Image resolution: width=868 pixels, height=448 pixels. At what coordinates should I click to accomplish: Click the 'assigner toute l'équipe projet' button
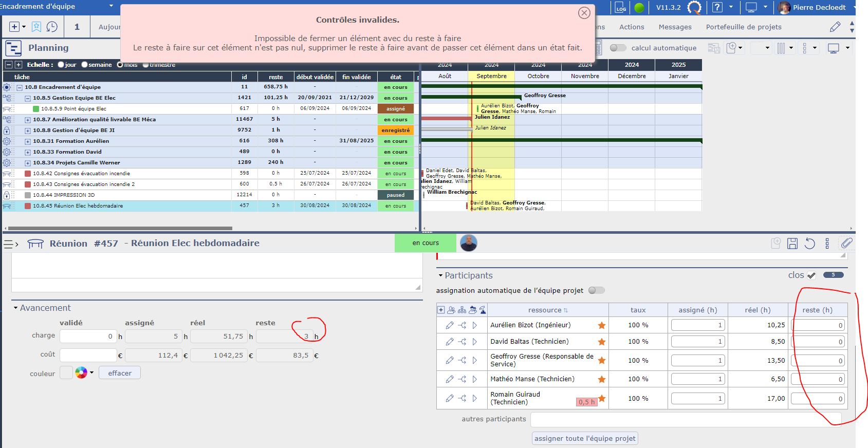pos(585,438)
